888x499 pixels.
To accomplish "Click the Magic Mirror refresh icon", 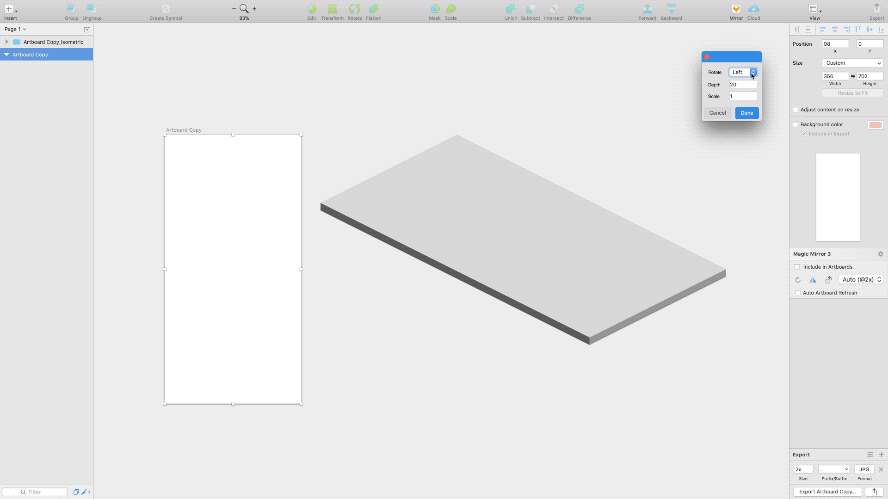I will tap(797, 280).
